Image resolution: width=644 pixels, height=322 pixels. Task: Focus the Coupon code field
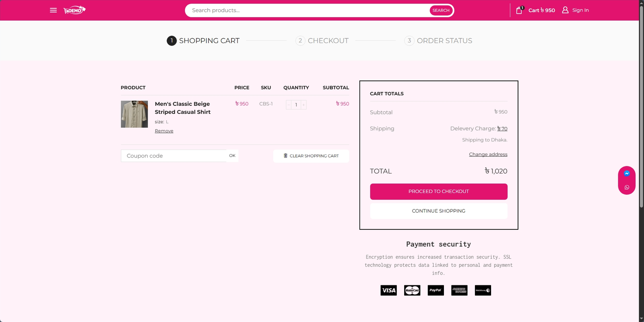click(x=173, y=156)
